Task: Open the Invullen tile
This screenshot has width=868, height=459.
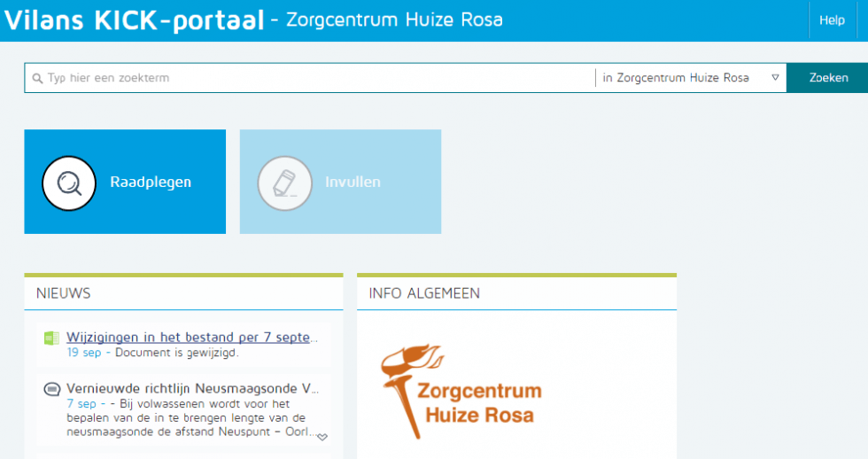Action: tap(340, 182)
